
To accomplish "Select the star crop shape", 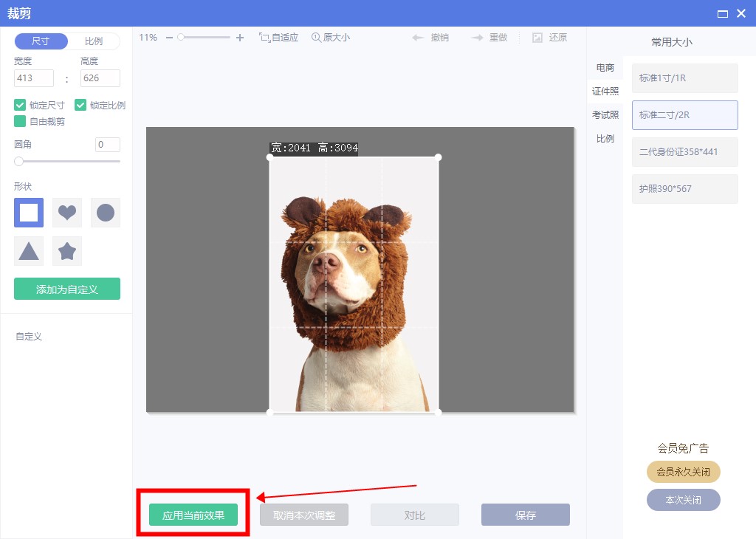I will (x=67, y=251).
